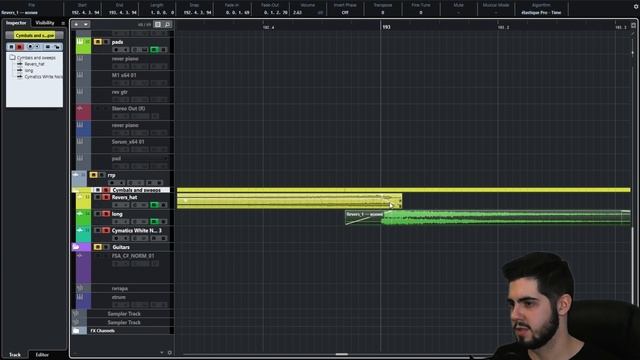Open the Inspector panel options menu icon
The width and height of the screenshot is (640, 360).
pyautogui.click(x=63, y=23)
